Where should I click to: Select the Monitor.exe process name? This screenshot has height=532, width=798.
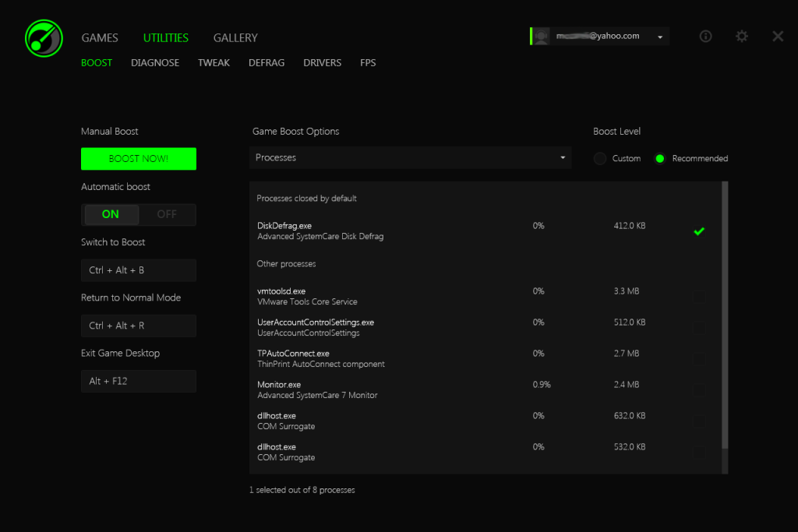coord(279,385)
